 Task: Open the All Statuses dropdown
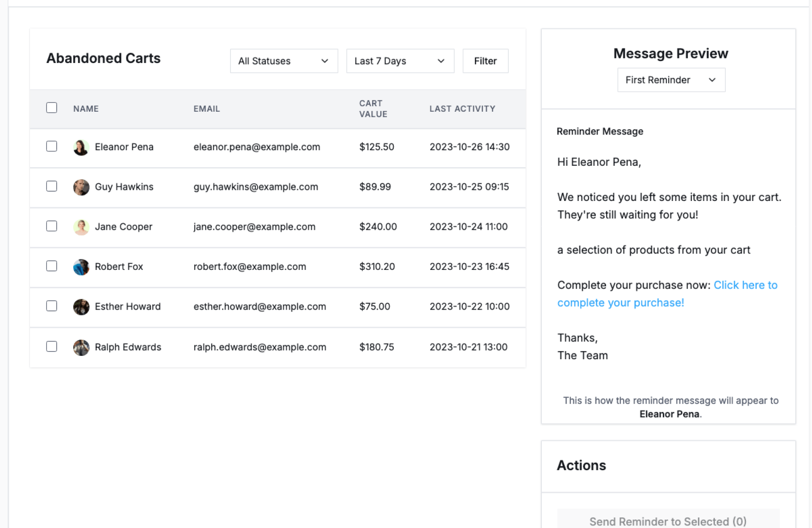point(284,61)
